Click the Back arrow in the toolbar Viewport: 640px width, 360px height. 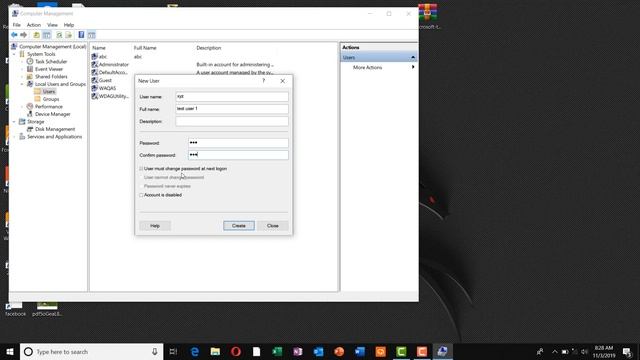tap(14, 35)
